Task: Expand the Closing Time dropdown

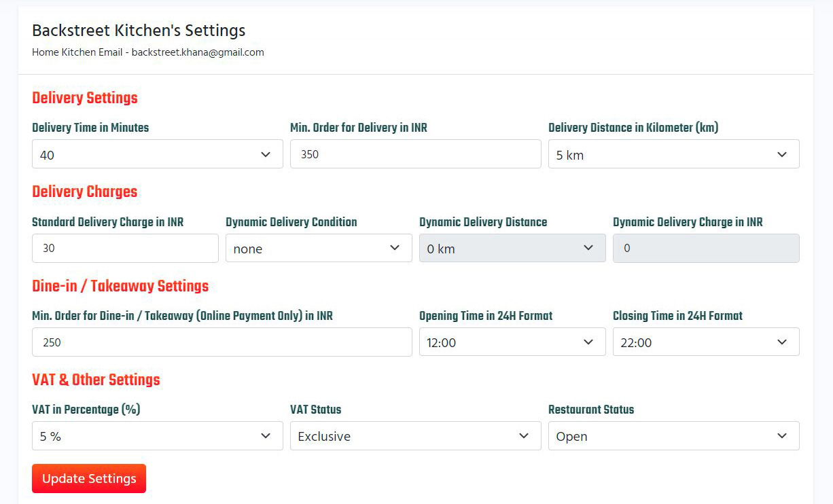Action: click(705, 342)
